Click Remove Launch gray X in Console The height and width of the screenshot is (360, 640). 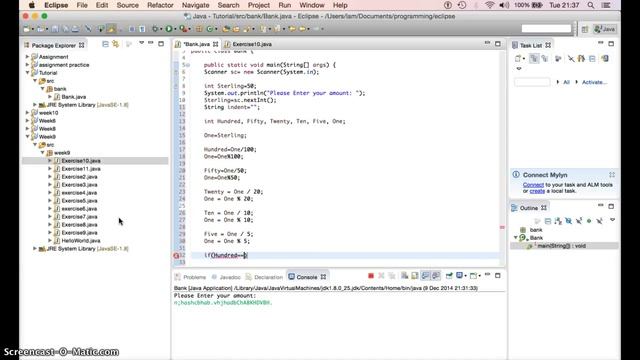point(381,276)
